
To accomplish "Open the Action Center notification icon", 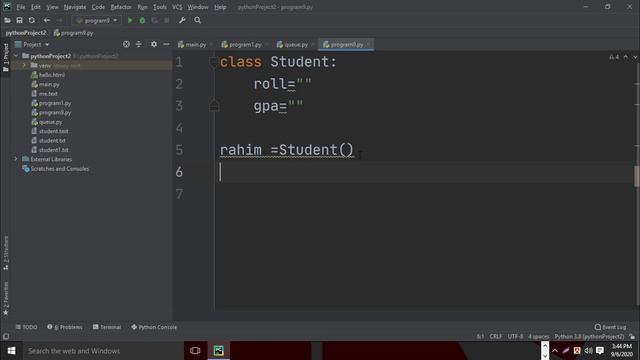I will pyautogui.click(x=600, y=351).
